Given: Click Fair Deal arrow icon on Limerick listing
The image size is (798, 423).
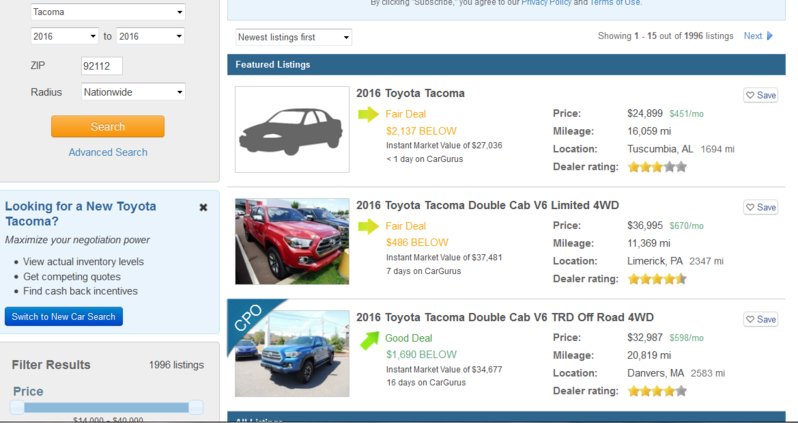Looking at the screenshot, I should point(368,226).
